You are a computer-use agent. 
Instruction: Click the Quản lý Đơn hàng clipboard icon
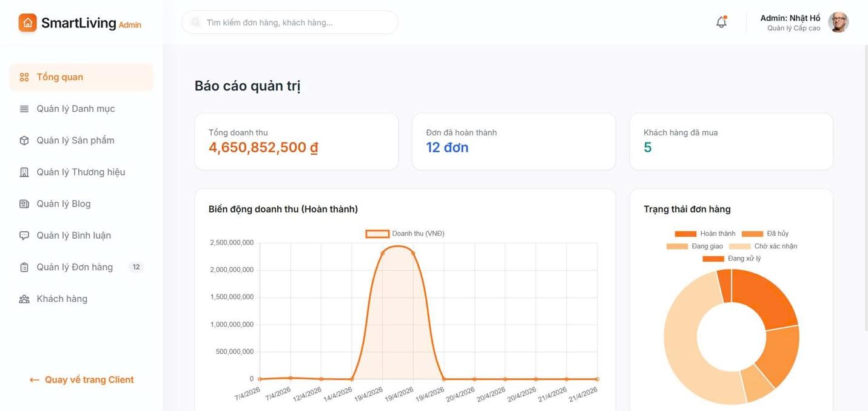(24, 267)
